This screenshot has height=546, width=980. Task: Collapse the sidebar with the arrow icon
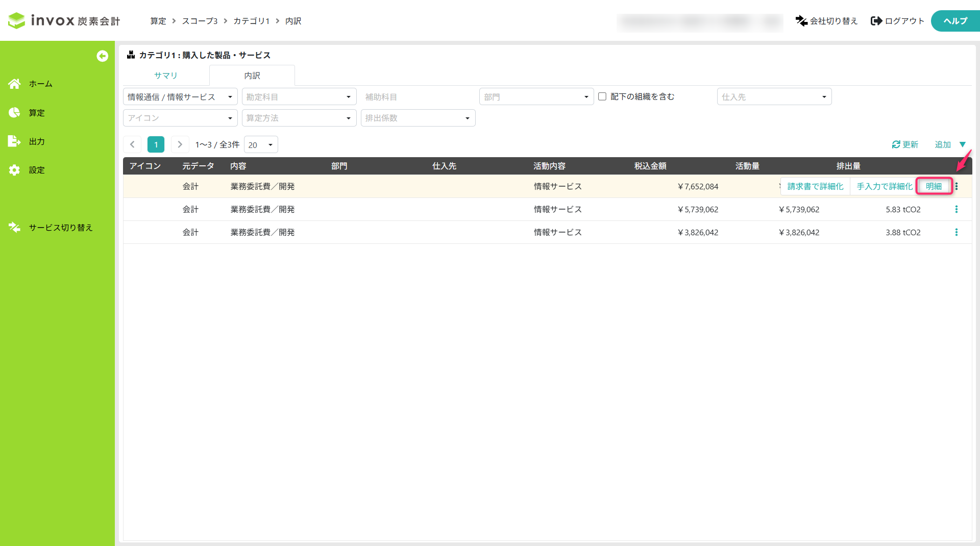coord(102,56)
